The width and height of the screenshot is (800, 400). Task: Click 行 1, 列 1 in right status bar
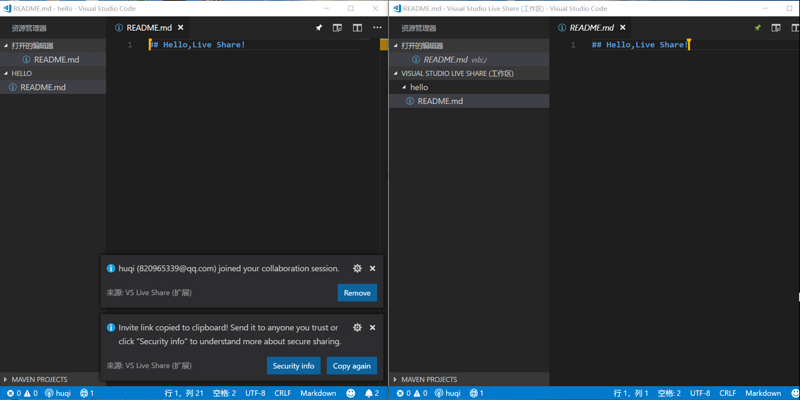[631, 393]
